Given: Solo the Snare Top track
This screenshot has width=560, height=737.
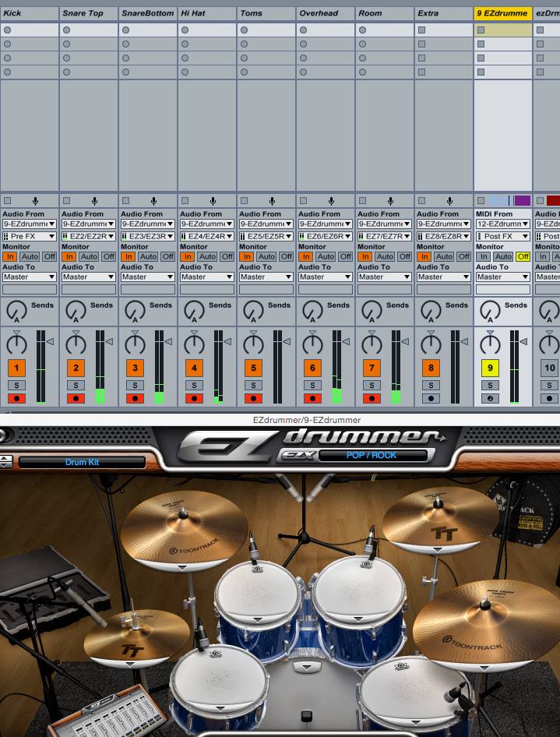Looking at the screenshot, I should pos(76,386).
